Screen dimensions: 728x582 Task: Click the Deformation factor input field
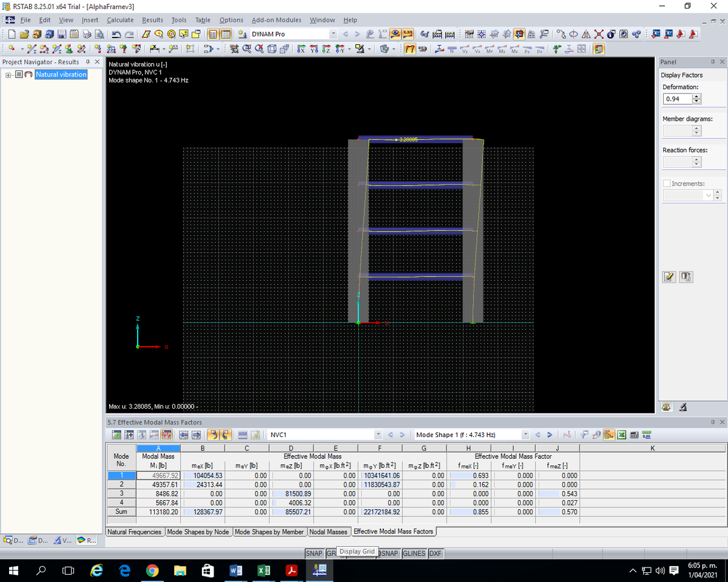[677, 99]
